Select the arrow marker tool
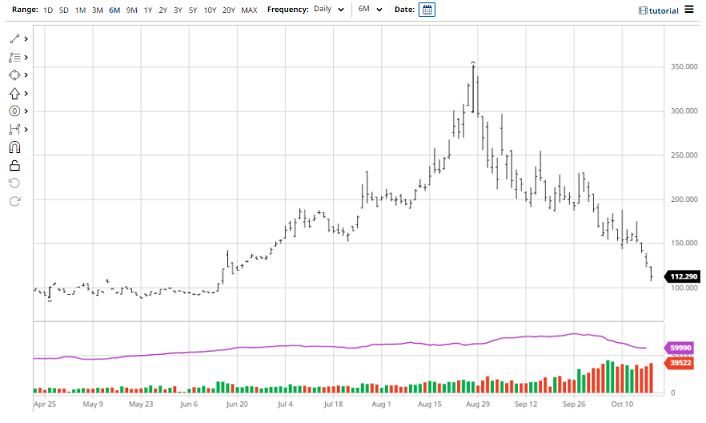This screenshot has width=706, height=423. click(14, 93)
